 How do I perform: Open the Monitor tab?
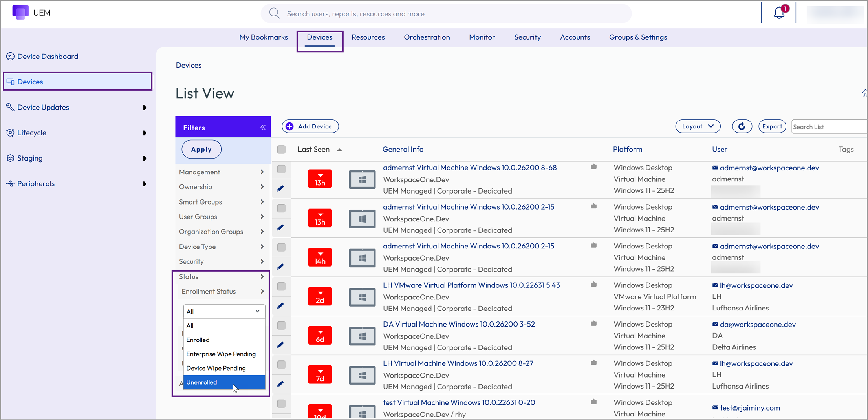click(482, 37)
